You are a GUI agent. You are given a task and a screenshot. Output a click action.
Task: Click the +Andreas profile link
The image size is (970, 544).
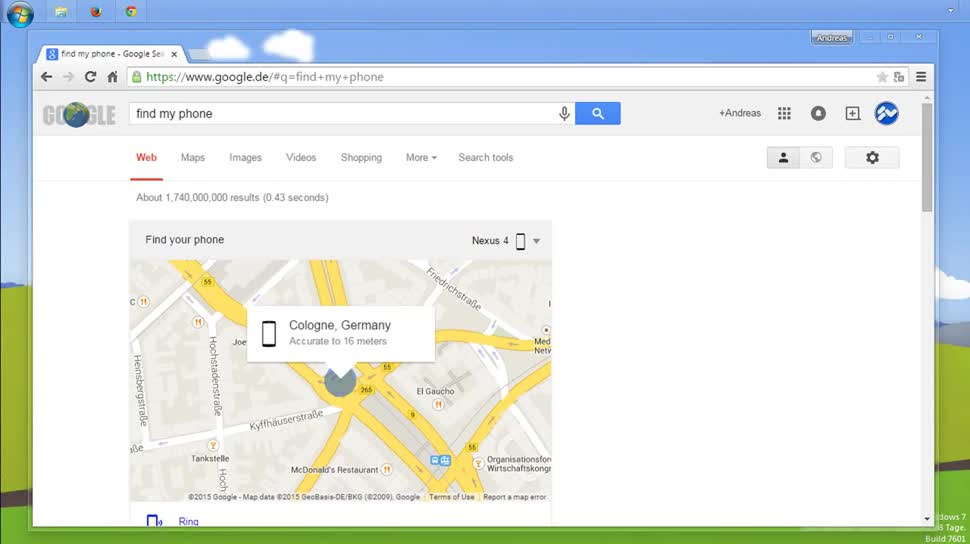pos(740,114)
